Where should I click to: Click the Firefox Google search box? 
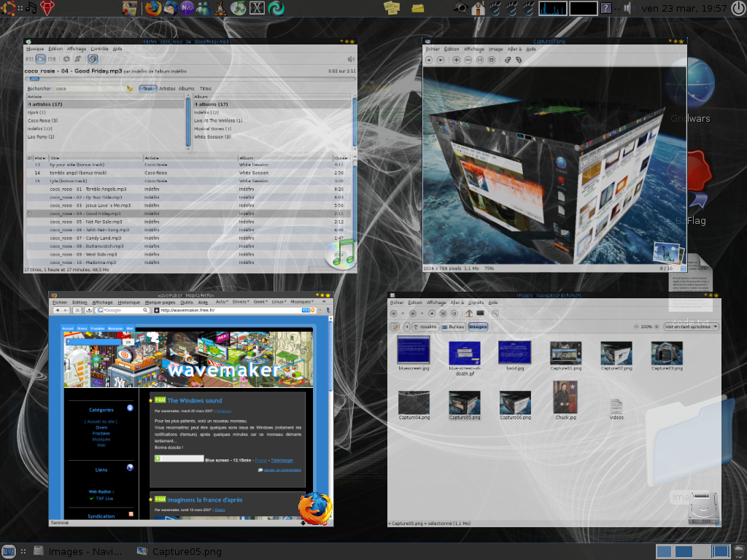click(124, 311)
